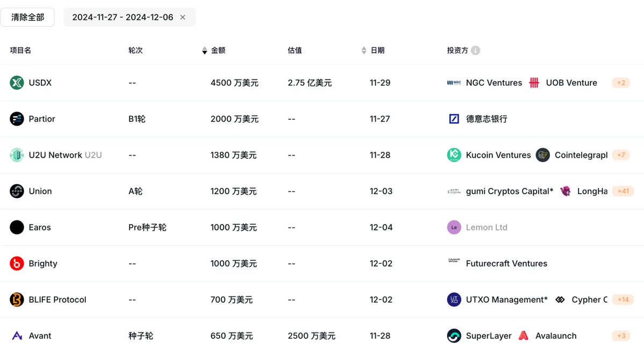The width and height of the screenshot is (644, 354).
Task: Click the 项目名 column header
Action: [x=20, y=50]
